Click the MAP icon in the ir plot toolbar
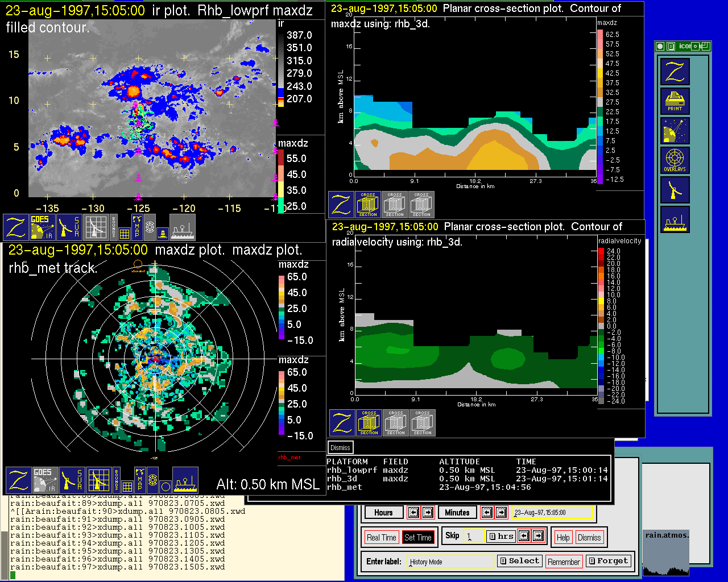The image size is (728, 582). click(x=137, y=226)
